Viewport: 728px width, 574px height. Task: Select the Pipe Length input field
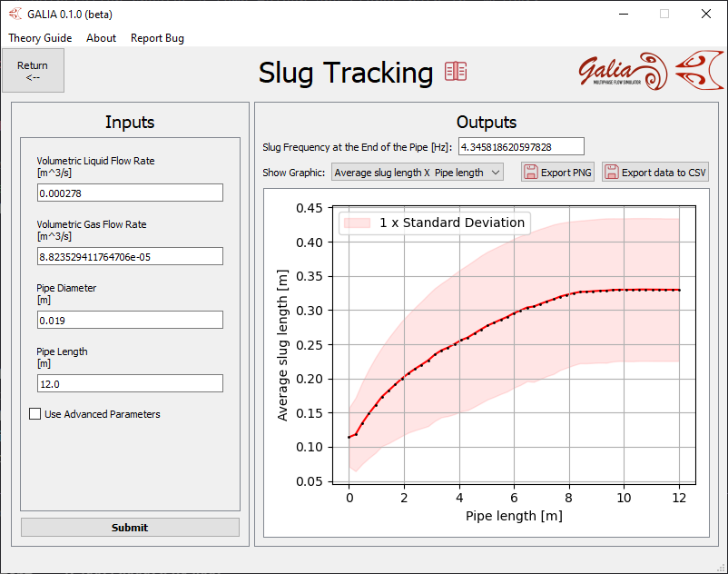point(130,383)
